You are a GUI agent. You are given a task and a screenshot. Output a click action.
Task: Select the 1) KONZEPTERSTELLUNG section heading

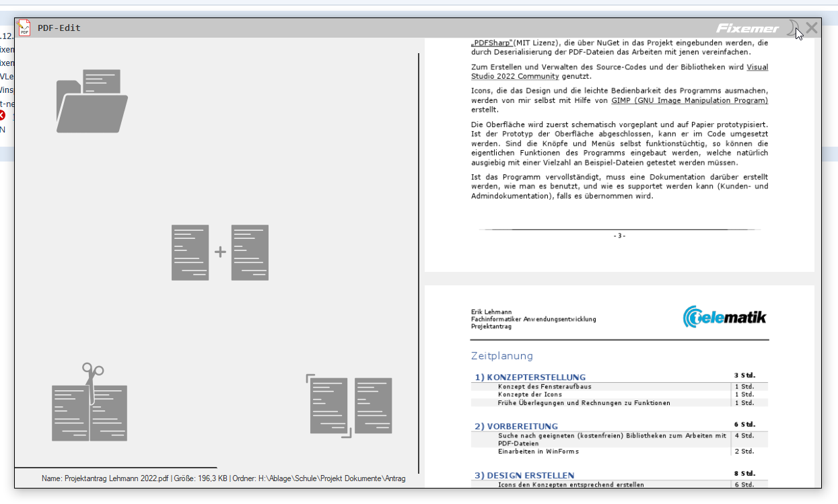coord(530,377)
